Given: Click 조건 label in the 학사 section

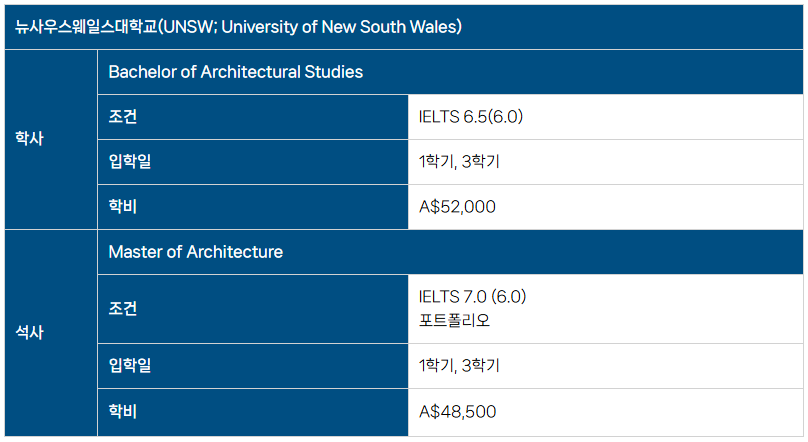Looking at the screenshot, I should coord(123,116).
